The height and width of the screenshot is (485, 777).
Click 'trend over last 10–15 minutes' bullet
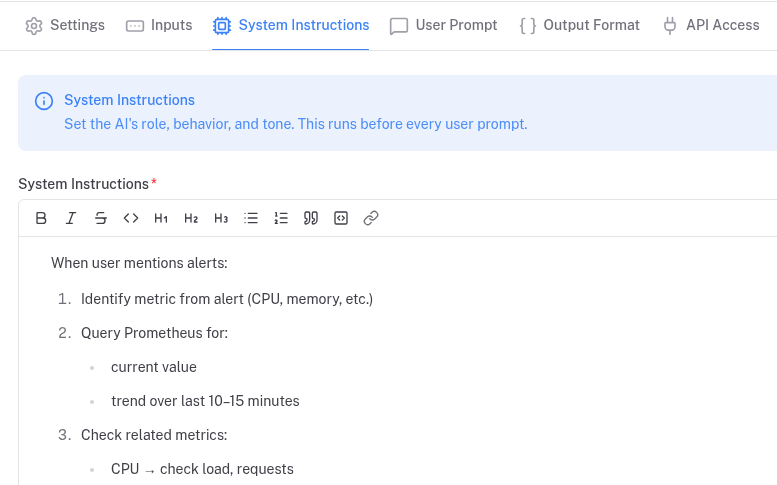click(205, 401)
